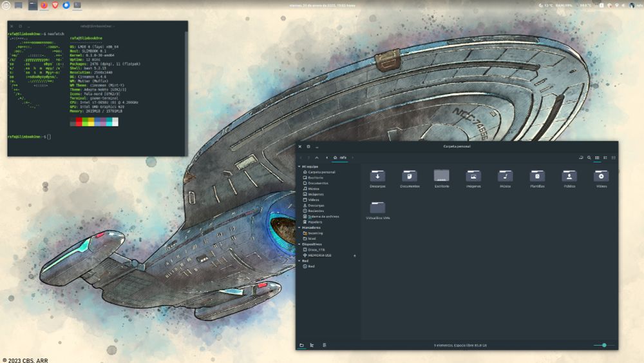Open the Plantillas folder icon
644x363 pixels.
[x=537, y=176]
